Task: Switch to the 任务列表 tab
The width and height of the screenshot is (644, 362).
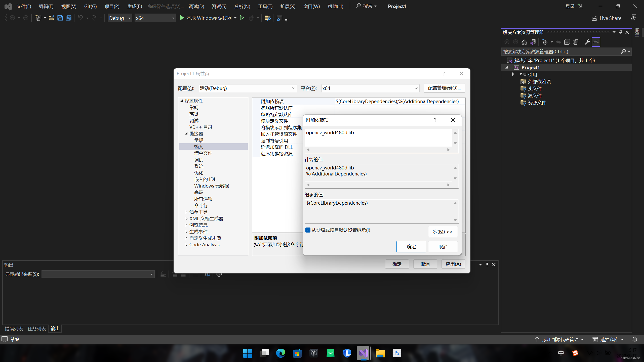Action: point(37,329)
